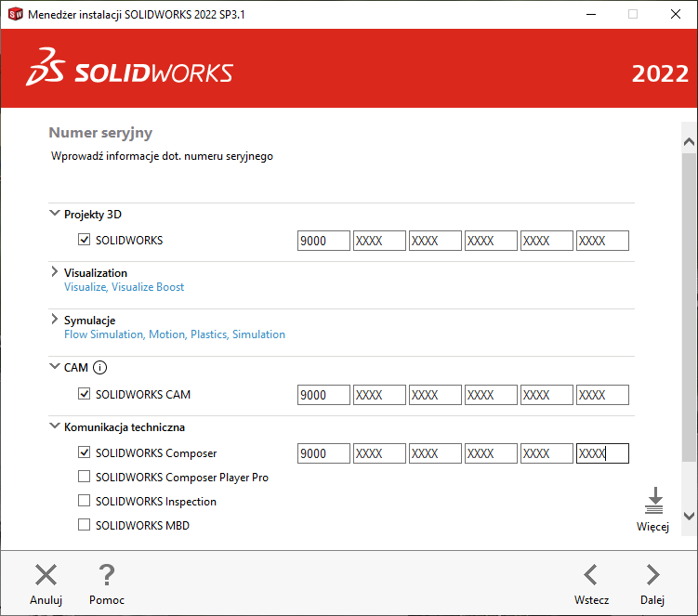Screen dimensions: 698x616
Task: Click fifth serial field in SOLIDWORKS row
Action: pos(547,241)
